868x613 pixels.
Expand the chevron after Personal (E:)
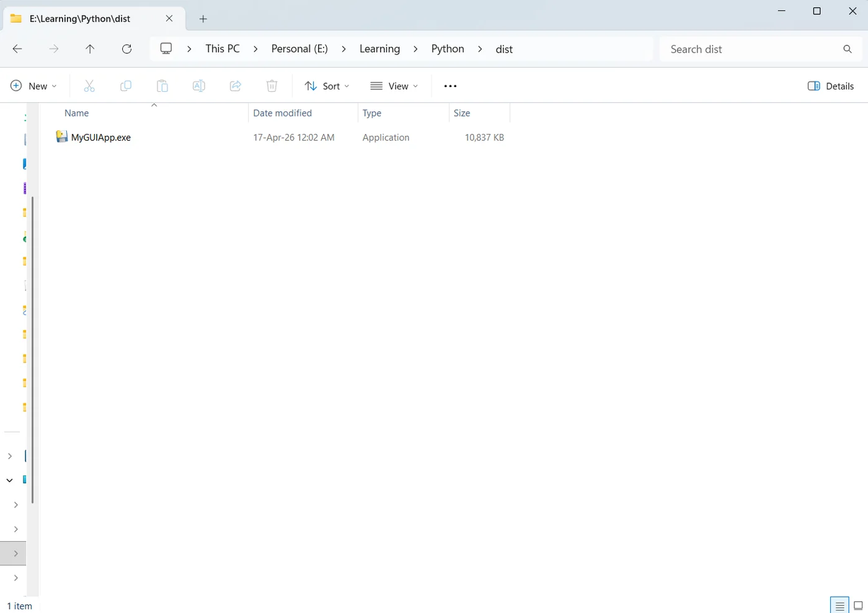click(343, 49)
